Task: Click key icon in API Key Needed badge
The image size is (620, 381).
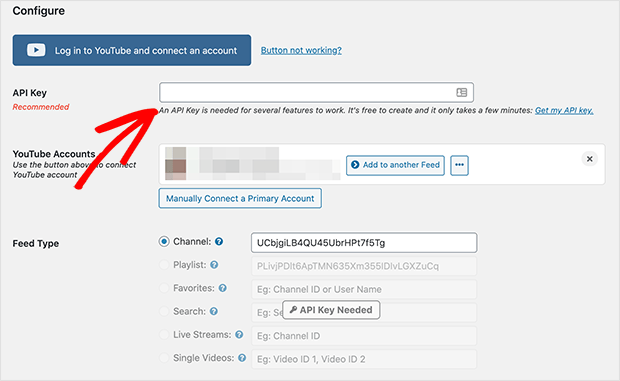Action: (293, 310)
